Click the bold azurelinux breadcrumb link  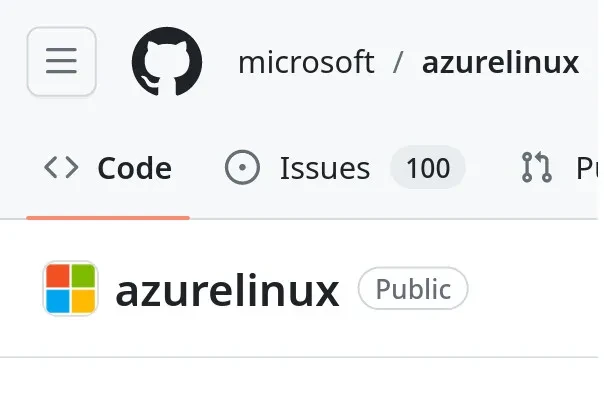(500, 62)
